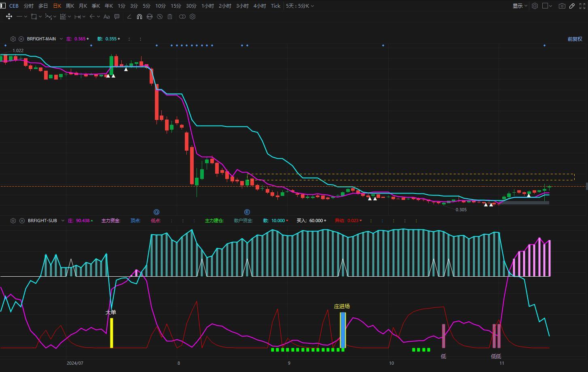The height and width of the screenshot is (372, 588).
Task: Select the 日K daily candlestick tab
Action: (x=57, y=6)
